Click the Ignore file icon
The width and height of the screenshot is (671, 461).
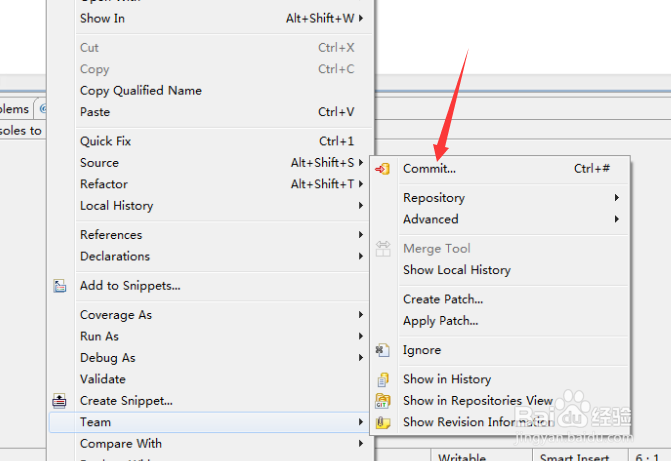coord(383,350)
